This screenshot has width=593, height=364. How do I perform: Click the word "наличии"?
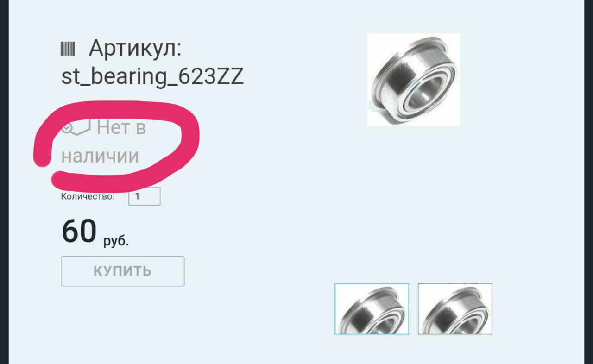tap(100, 156)
